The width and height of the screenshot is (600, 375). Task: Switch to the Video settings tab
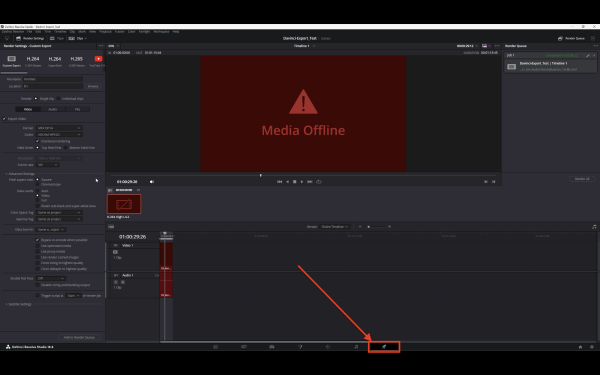point(28,109)
